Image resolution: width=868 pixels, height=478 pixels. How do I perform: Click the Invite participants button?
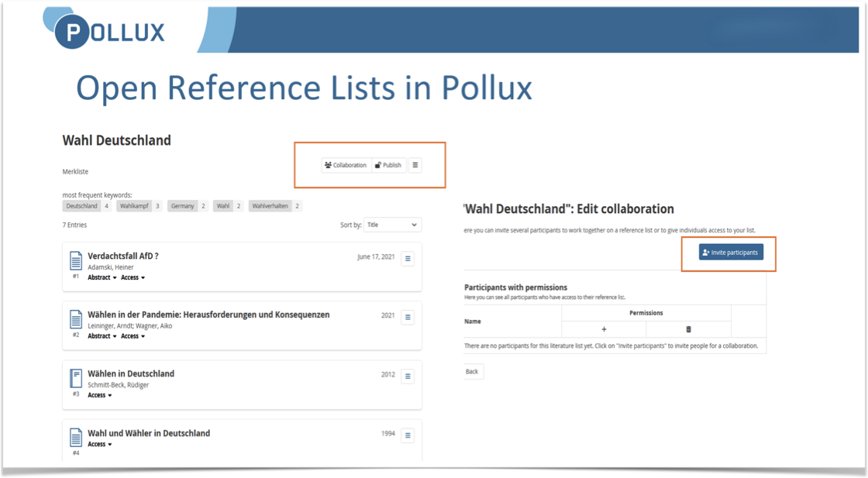click(731, 253)
